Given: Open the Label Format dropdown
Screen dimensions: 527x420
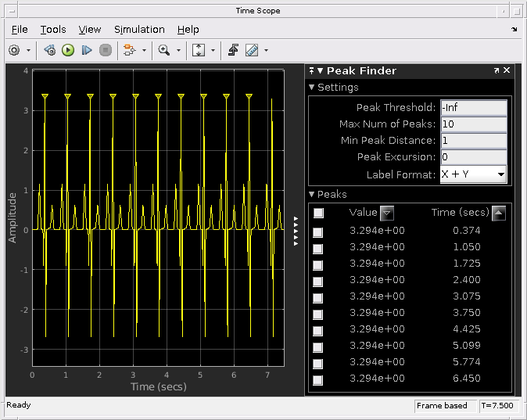Looking at the screenshot, I should 474,174.
